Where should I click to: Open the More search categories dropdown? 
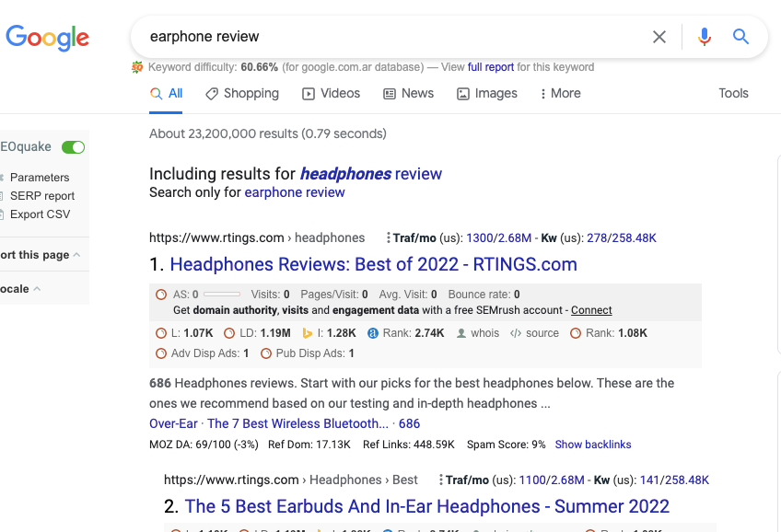click(x=560, y=93)
